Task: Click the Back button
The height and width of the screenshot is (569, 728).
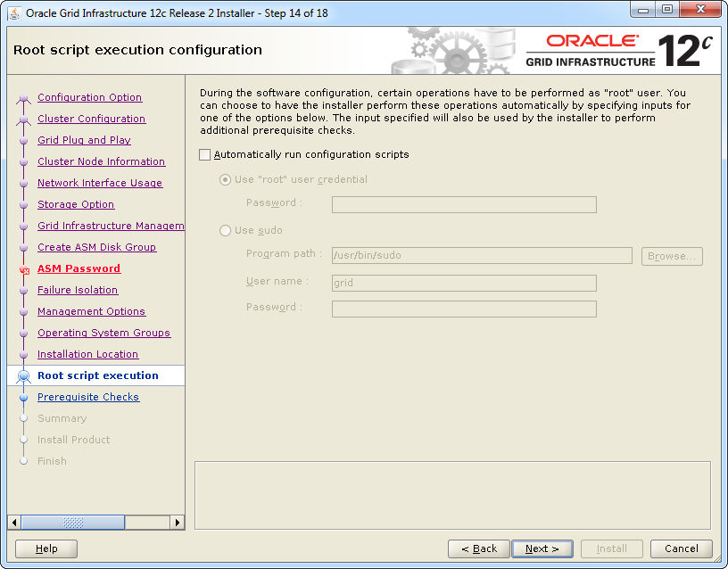Action: click(x=479, y=548)
